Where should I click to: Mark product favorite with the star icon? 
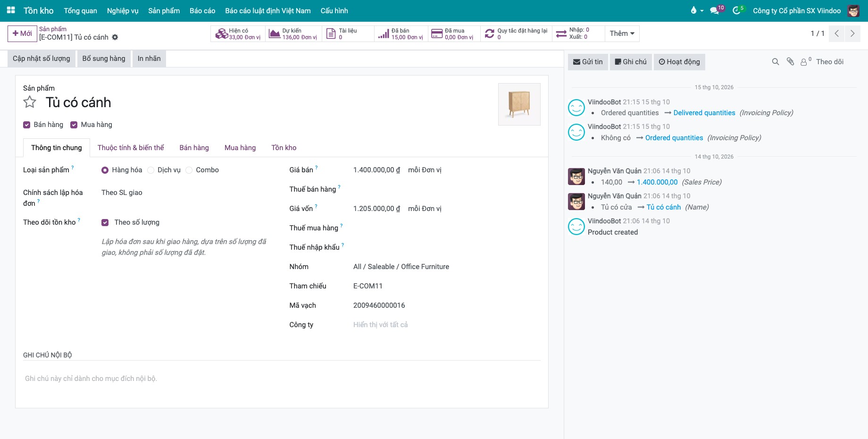pyautogui.click(x=30, y=102)
